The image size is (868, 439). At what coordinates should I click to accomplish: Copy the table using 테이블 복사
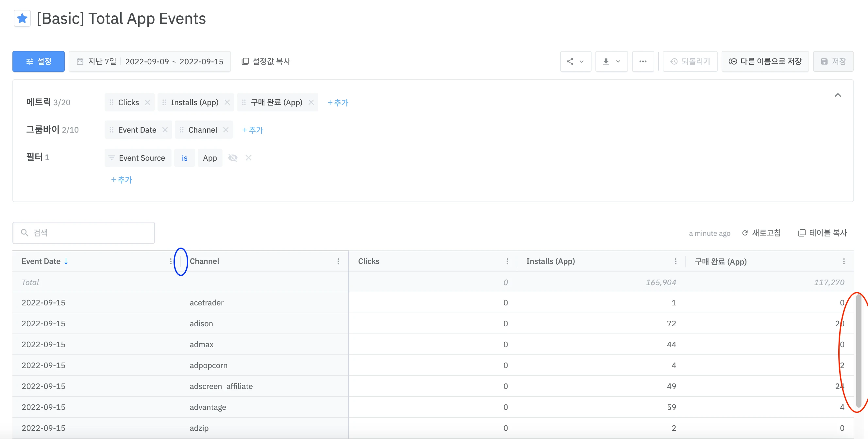823,233
